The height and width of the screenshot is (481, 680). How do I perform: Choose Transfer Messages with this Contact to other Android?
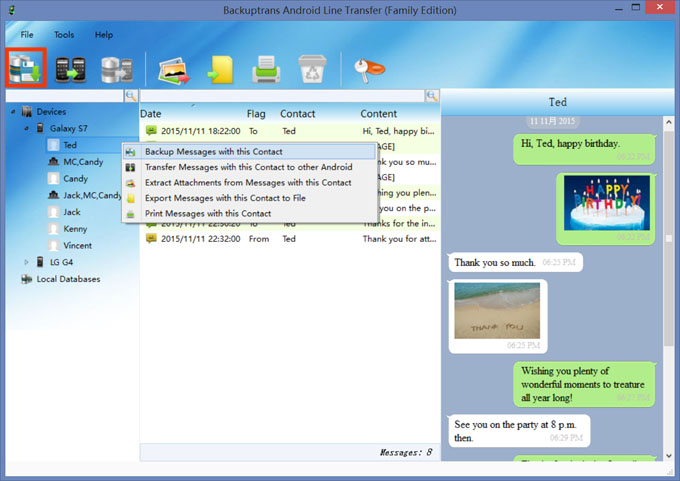(x=250, y=167)
